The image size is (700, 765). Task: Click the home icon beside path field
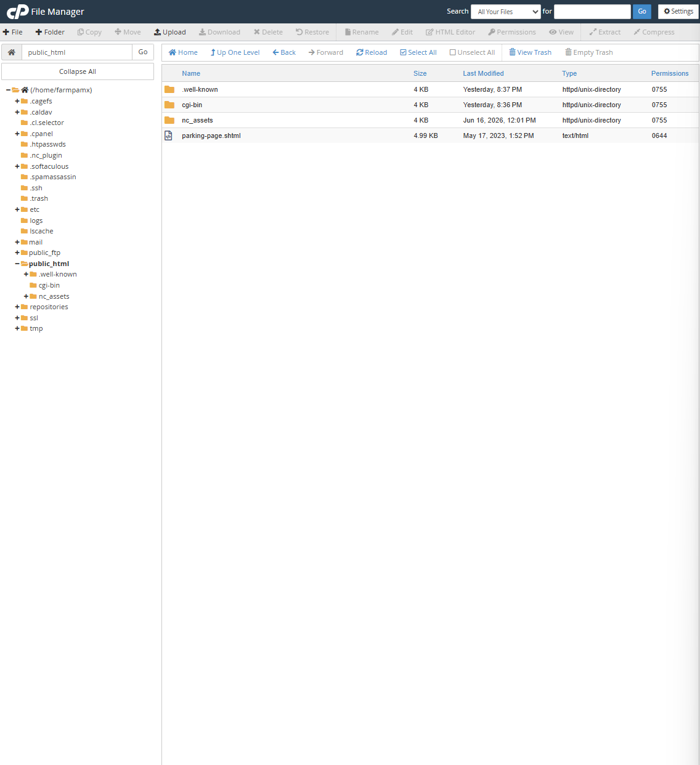pos(11,52)
